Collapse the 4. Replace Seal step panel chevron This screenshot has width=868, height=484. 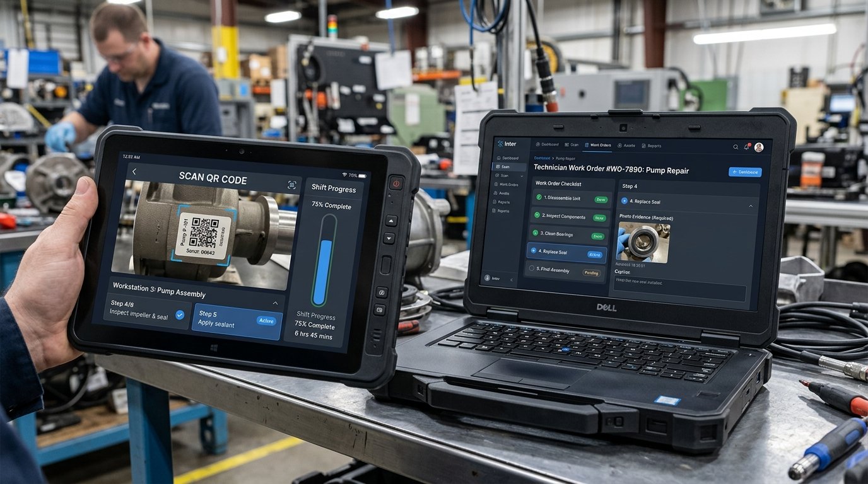(751, 205)
